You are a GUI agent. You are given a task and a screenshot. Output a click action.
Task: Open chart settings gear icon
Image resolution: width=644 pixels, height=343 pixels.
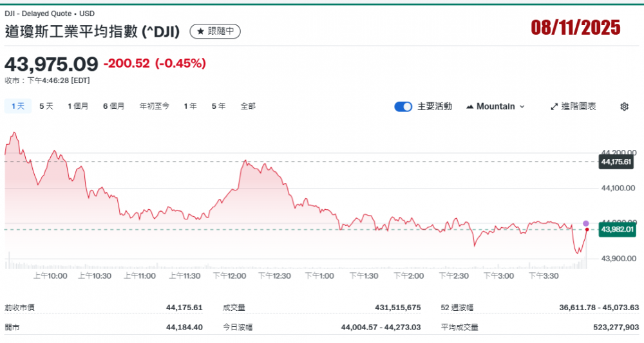click(623, 107)
